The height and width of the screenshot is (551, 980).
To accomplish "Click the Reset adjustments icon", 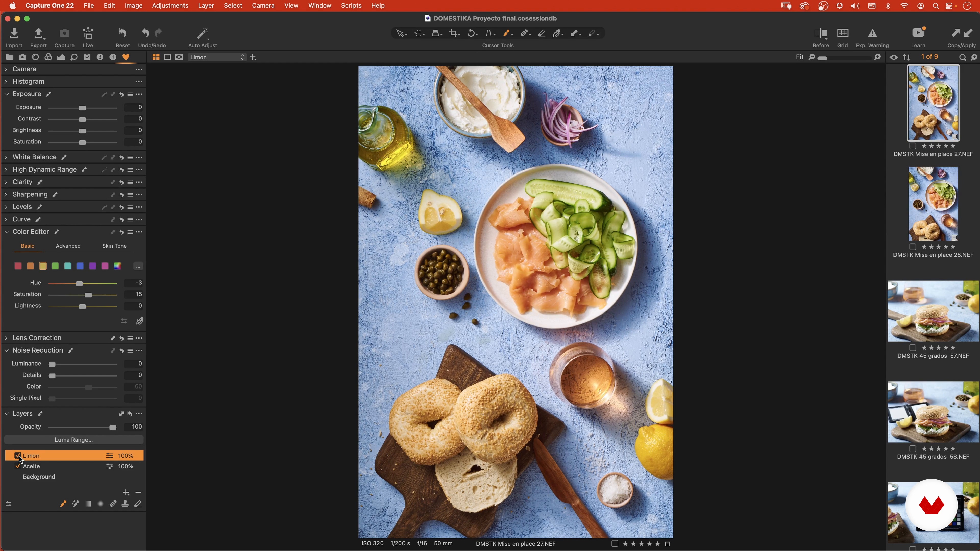I will (x=122, y=33).
